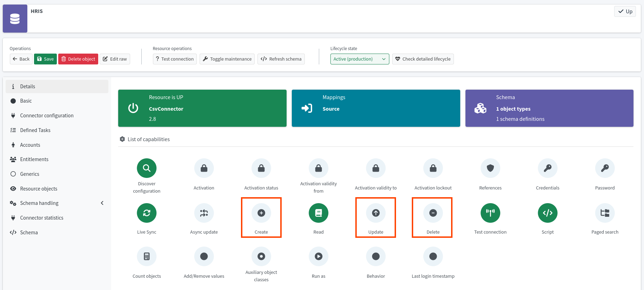This screenshot has width=644, height=290.
Task: Open Resource objects in the sidebar
Action: tap(57, 189)
